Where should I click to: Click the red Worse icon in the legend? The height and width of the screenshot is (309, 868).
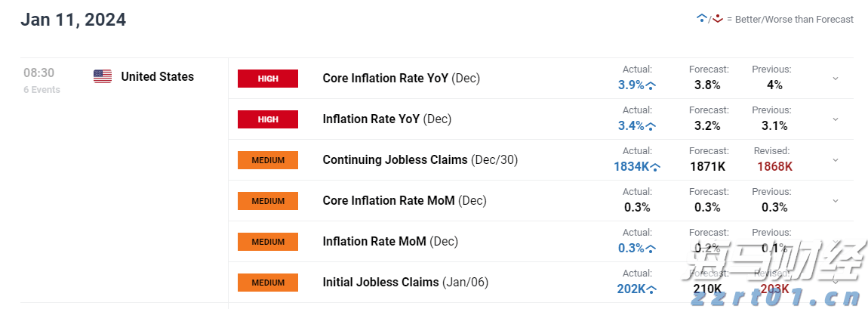click(x=718, y=18)
